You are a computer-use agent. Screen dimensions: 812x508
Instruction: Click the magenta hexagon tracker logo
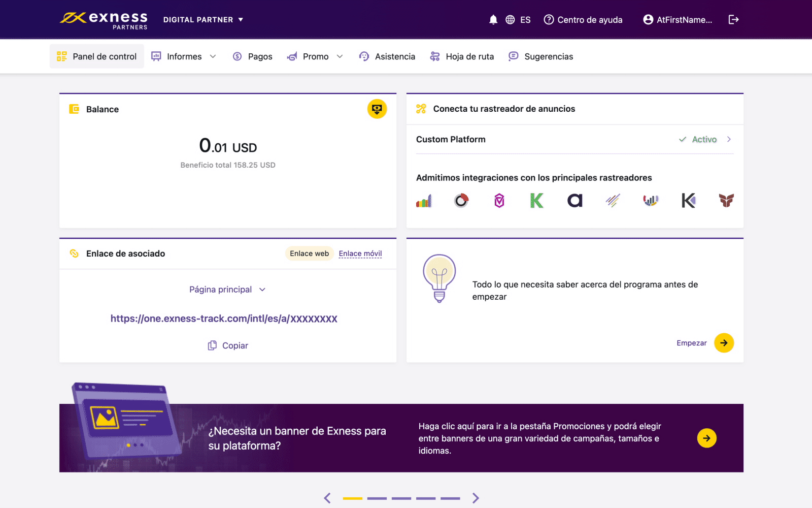[499, 201]
